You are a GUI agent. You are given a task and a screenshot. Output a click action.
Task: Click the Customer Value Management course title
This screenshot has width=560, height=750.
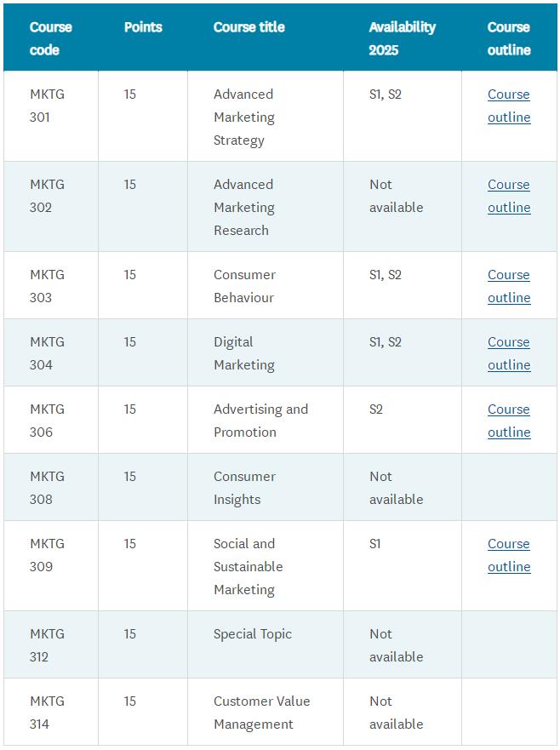(x=261, y=713)
